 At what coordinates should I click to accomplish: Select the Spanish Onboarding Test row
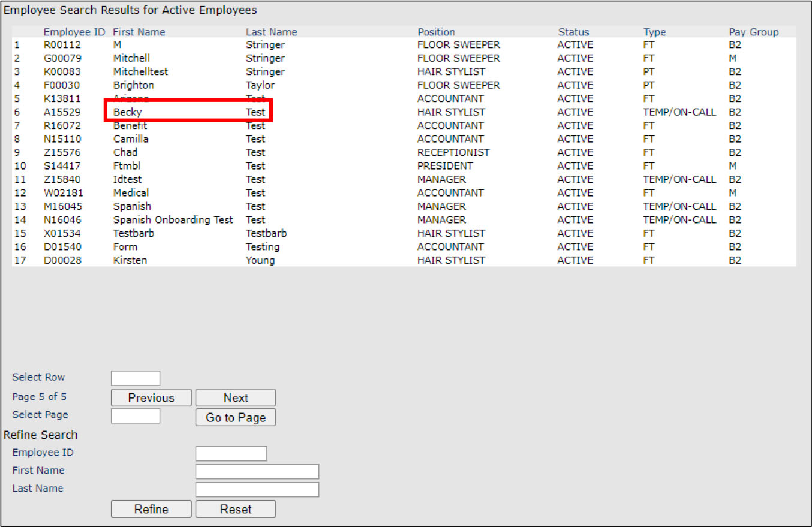coord(173,220)
